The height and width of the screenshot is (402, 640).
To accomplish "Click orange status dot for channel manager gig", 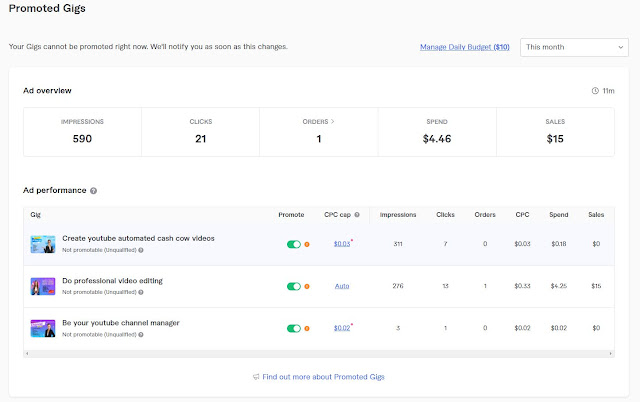I will point(307,328).
